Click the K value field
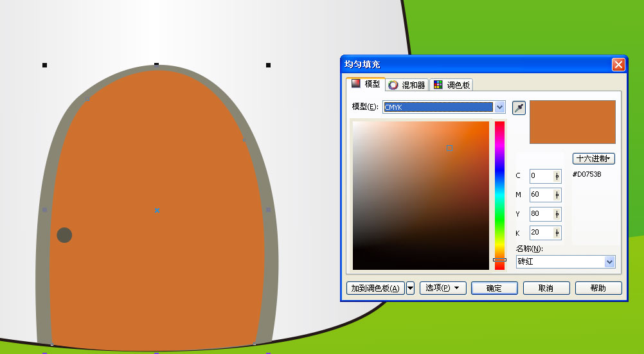644x354 pixels. tap(541, 233)
